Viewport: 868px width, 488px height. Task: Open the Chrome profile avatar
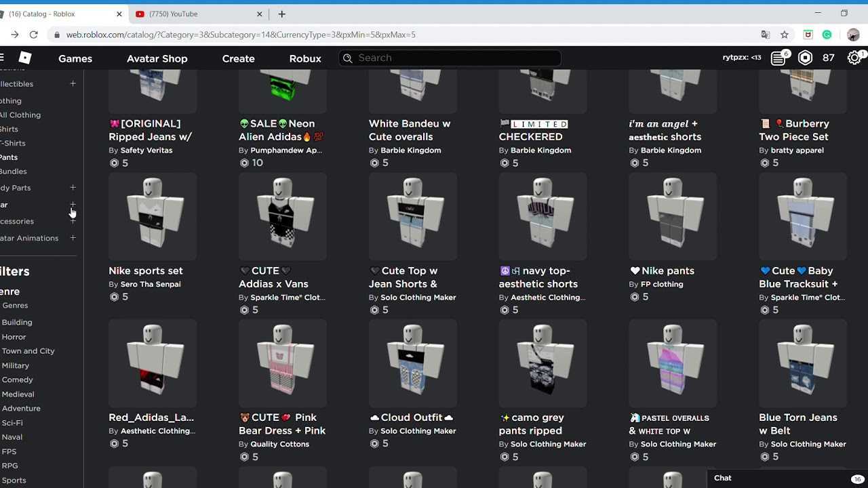point(853,35)
